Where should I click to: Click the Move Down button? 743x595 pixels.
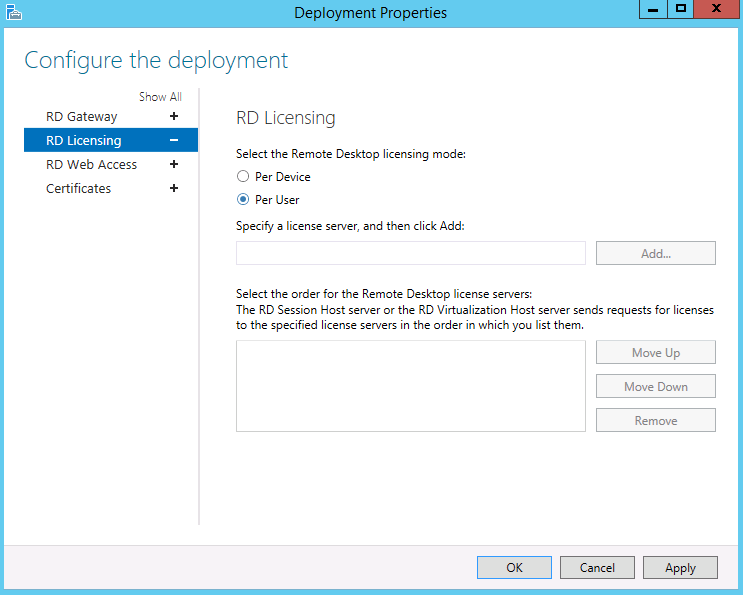tap(656, 386)
